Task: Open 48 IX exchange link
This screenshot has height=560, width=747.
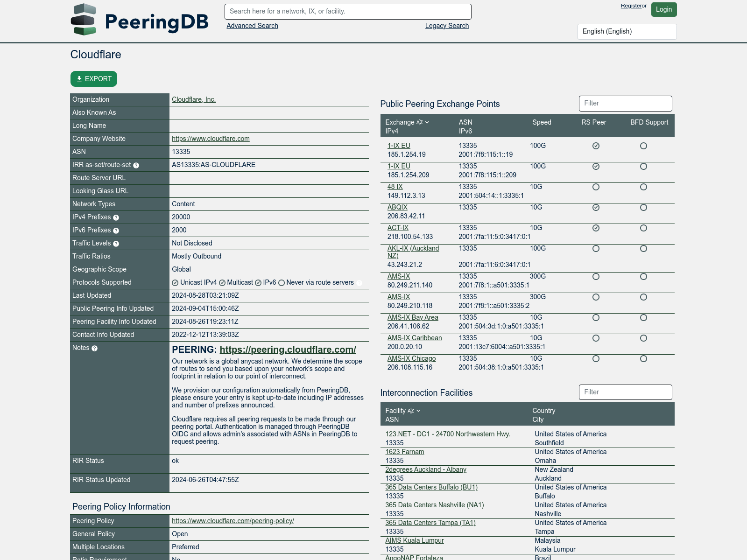Action: point(395,187)
